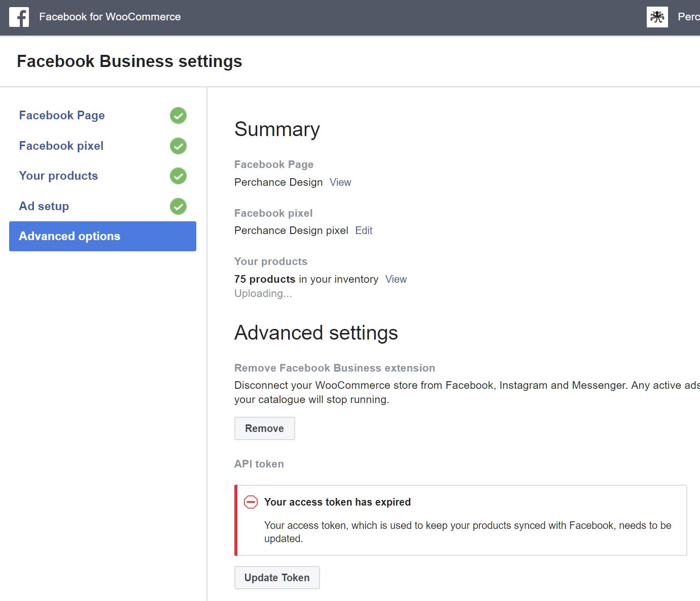Click the 'Perchance Design pixel' text

(x=291, y=230)
